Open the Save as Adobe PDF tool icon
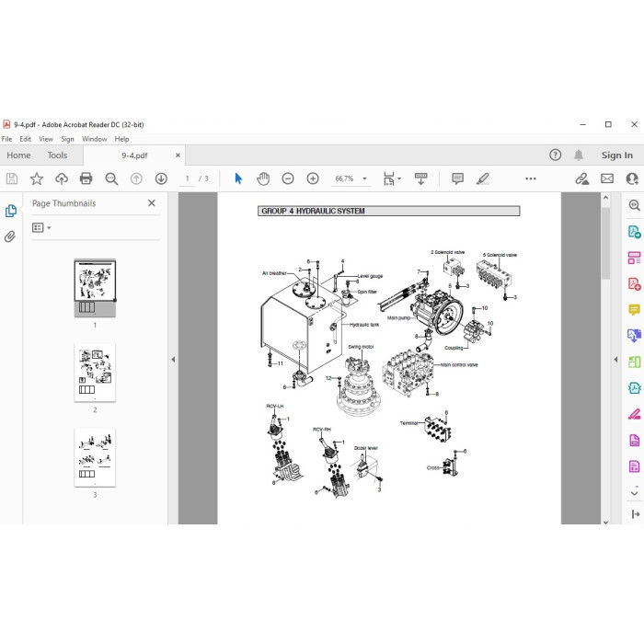The width and height of the screenshot is (644, 644). [634, 466]
